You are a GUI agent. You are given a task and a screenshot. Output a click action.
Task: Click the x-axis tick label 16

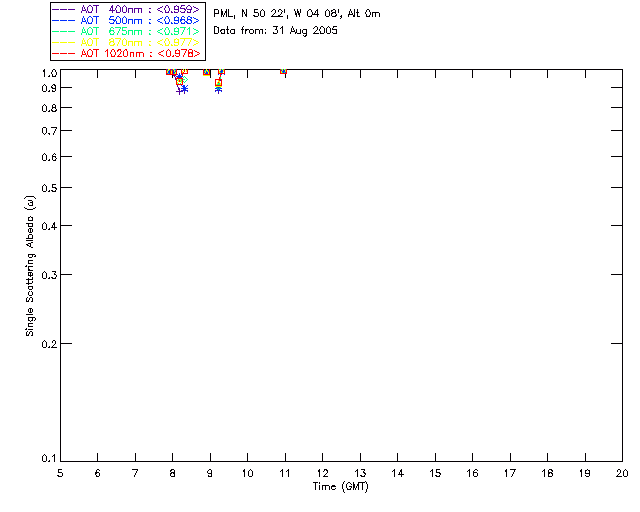(x=473, y=473)
